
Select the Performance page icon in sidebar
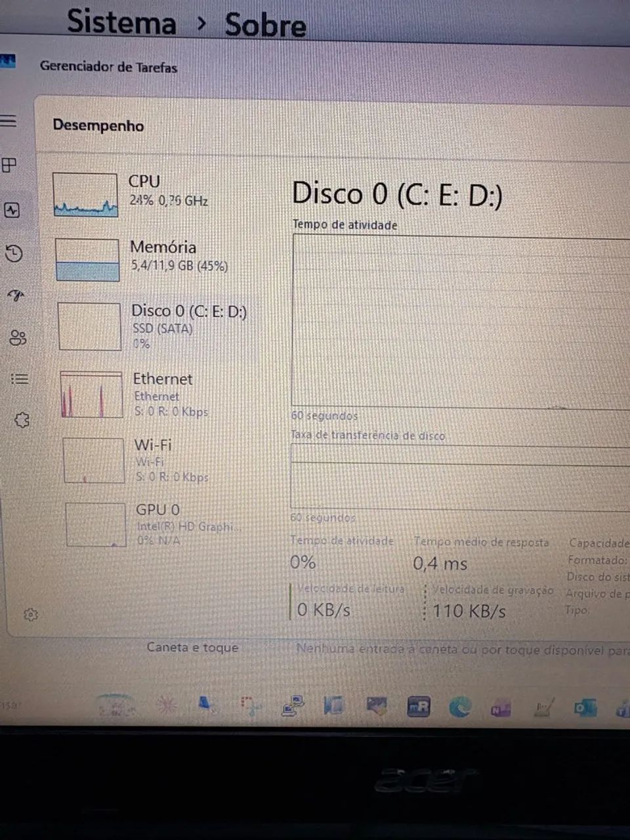(x=12, y=210)
